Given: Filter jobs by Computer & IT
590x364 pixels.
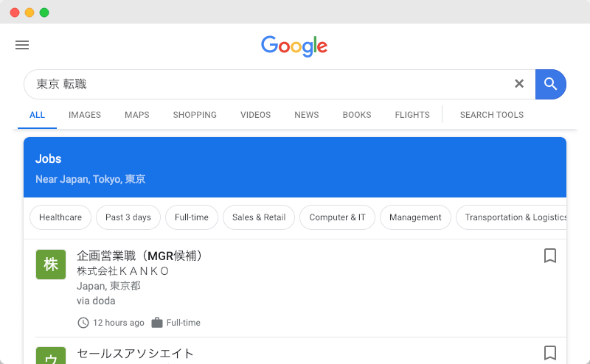Looking at the screenshot, I should point(337,217).
